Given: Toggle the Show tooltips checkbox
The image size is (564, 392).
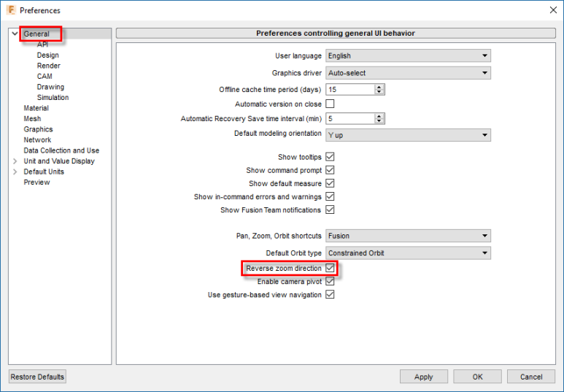Looking at the screenshot, I should (330, 157).
